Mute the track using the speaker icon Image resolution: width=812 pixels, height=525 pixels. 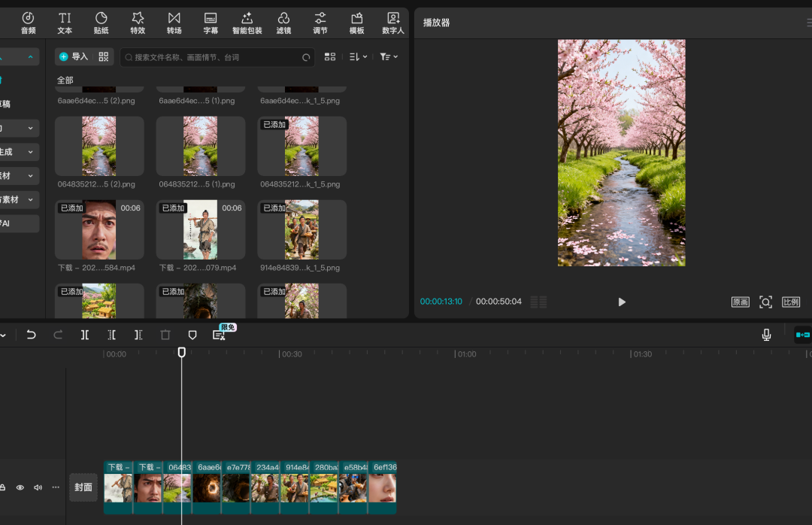click(38, 487)
